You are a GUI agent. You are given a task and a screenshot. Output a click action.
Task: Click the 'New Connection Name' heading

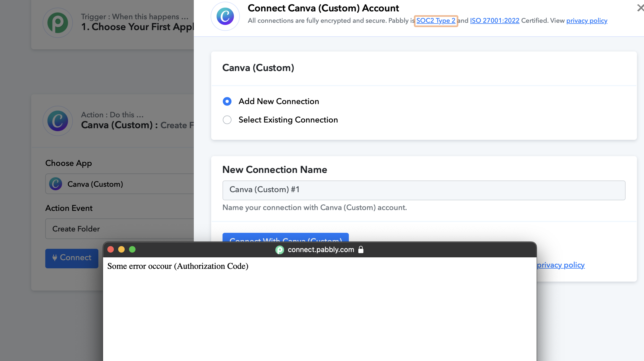click(275, 170)
